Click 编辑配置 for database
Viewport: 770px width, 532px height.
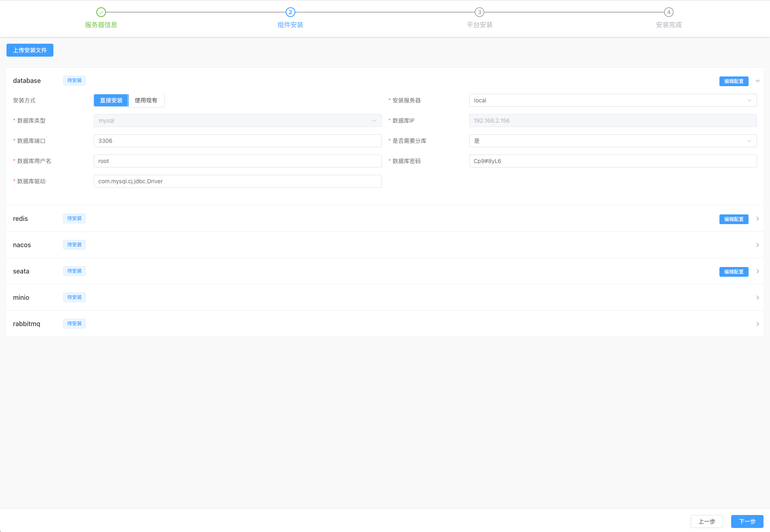(x=734, y=81)
